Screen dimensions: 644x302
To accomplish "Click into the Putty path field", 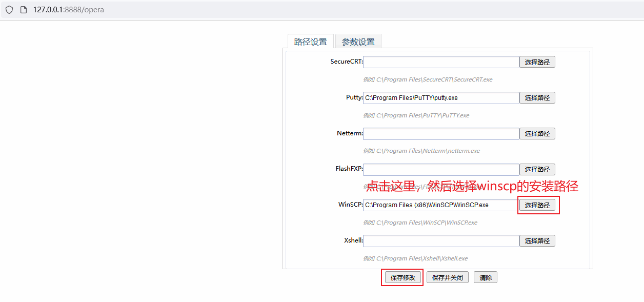I will tap(441, 98).
